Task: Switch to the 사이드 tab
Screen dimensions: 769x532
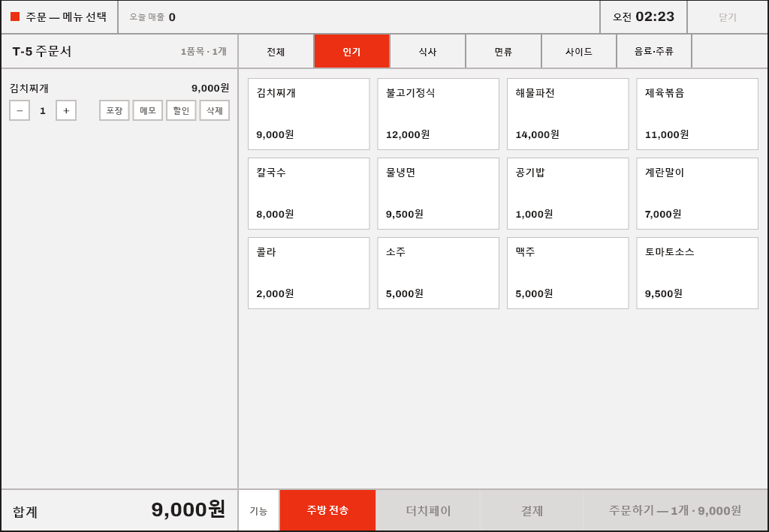Action: tap(579, 52)
